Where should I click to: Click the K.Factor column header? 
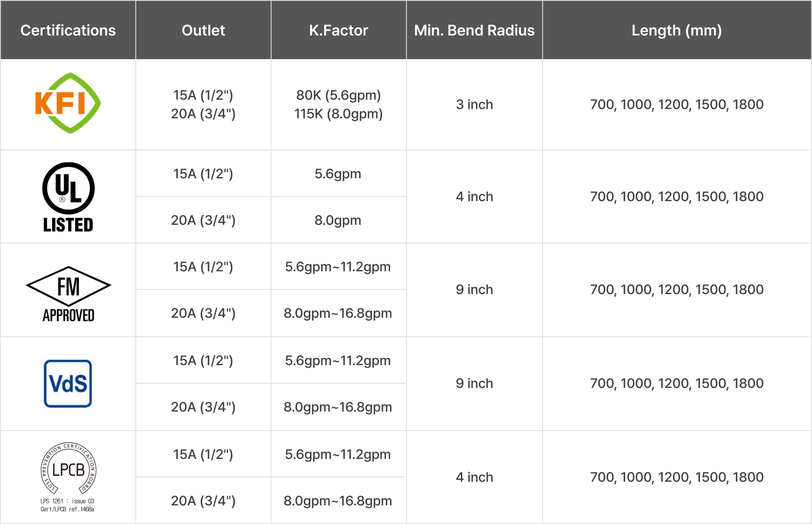[338, 30]
